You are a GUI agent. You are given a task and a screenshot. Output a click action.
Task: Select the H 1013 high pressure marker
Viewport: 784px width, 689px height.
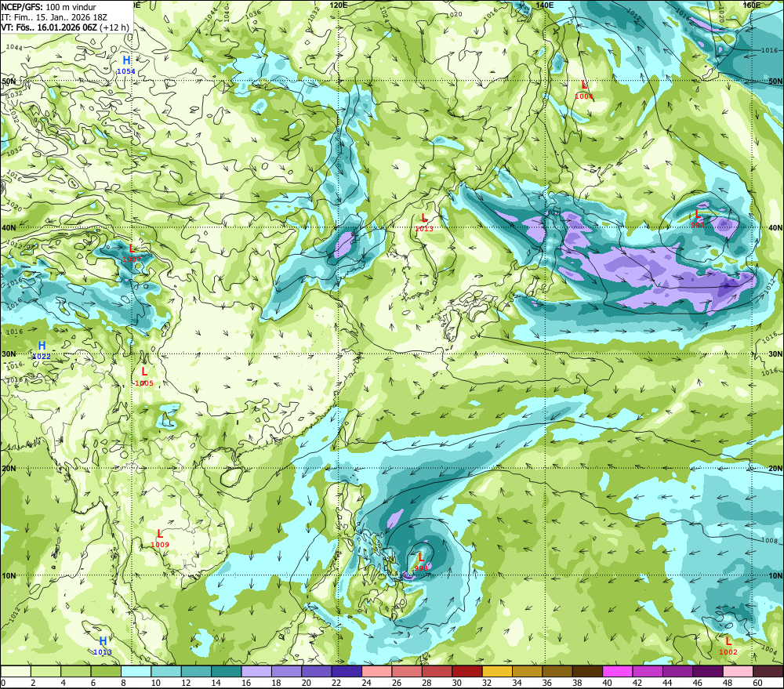pyautogui.click(x=103, y=646)
